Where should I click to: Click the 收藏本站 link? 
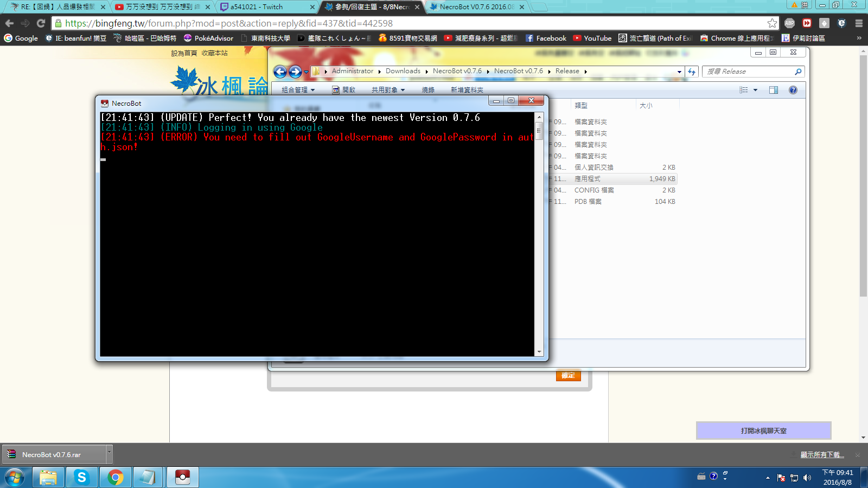click(215, 53)
